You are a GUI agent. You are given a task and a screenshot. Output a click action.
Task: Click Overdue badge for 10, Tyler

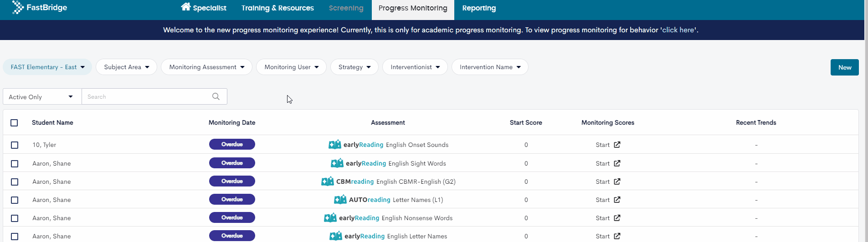[x=232, y=144]
